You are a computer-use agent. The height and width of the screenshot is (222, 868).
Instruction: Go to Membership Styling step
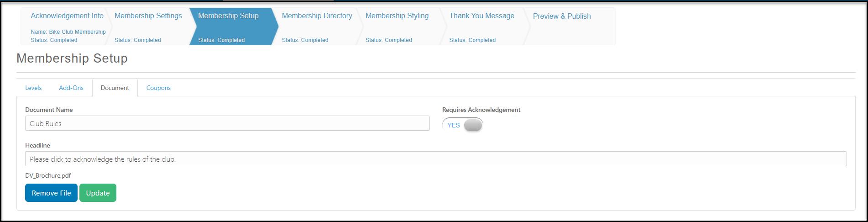397,16
